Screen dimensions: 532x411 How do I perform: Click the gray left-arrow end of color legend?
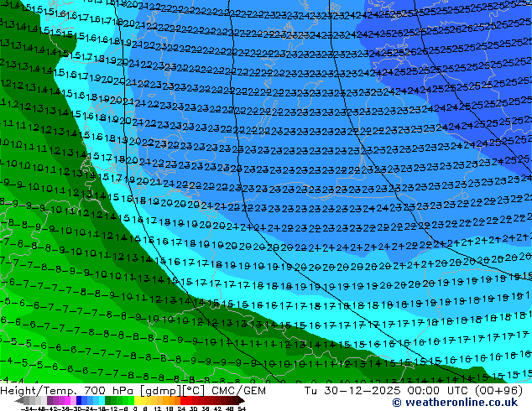[x=19, y=400]
